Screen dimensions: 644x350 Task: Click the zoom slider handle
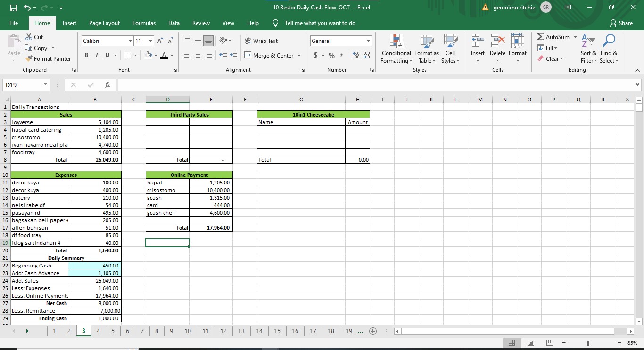click(587, 343)
